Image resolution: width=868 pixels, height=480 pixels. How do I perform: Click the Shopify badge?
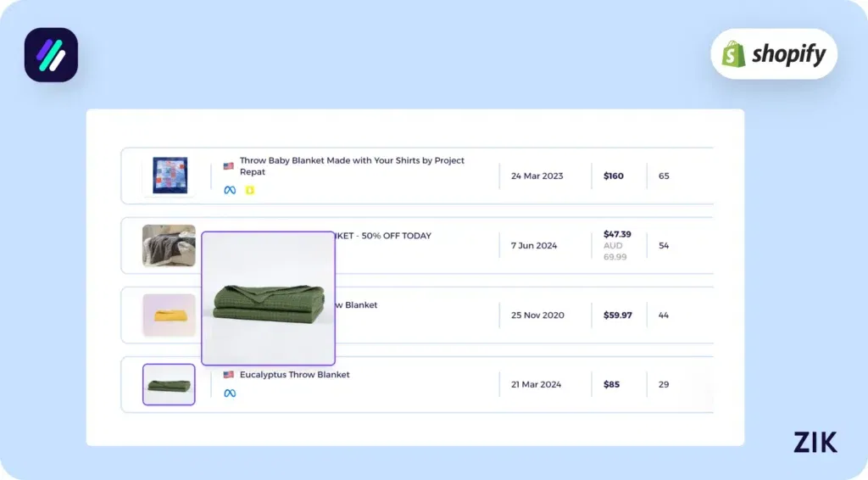[x=773, y=54]
